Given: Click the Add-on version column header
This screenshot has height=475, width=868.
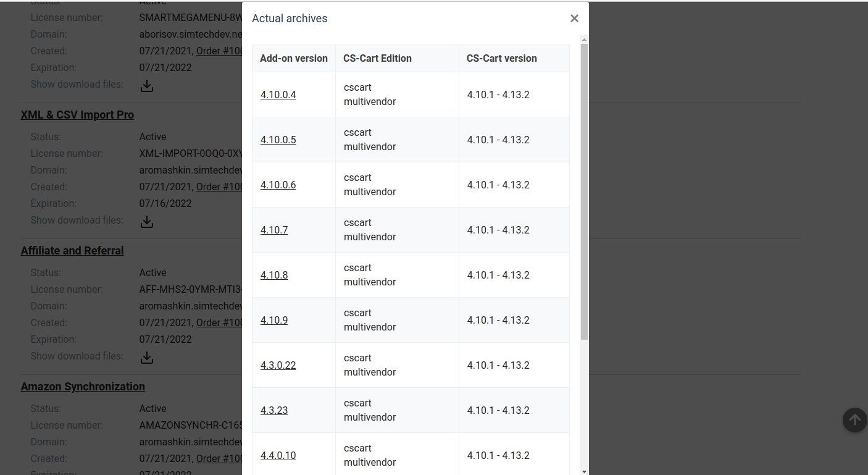Looking at the screenshot, I should [x=294, y=58].
